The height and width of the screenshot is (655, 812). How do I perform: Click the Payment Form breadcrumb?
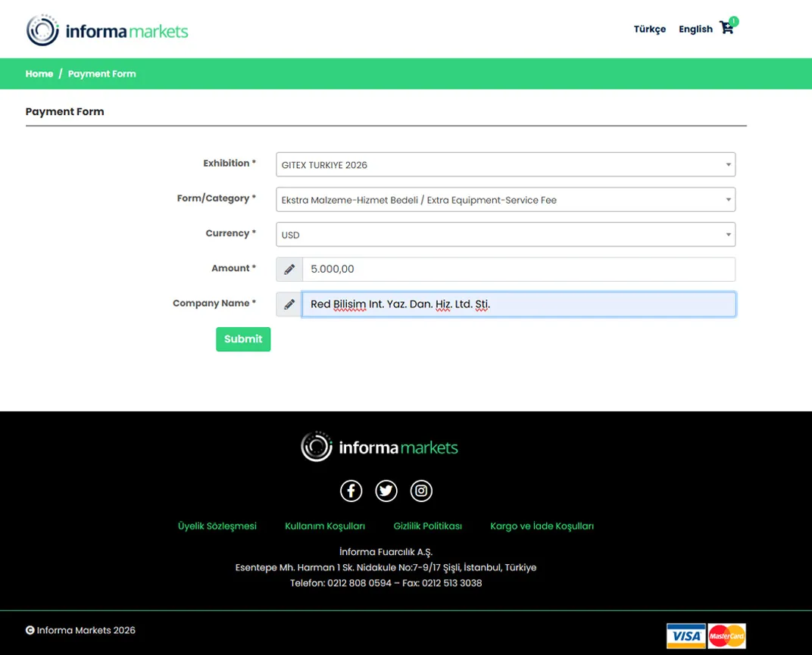pyautogui.click(x=102, y=73)
